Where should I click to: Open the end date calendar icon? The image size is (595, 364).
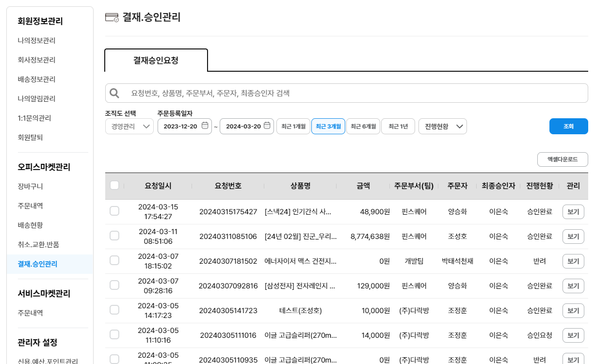click(x=267, y=126)
